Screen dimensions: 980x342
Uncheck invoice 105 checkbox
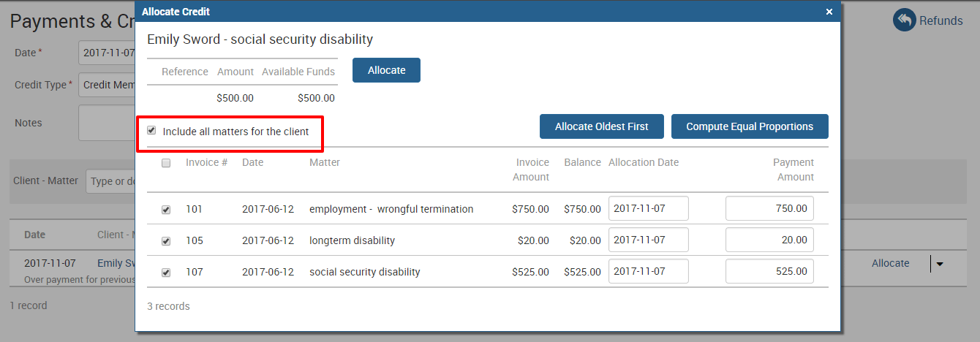point(166,241)
